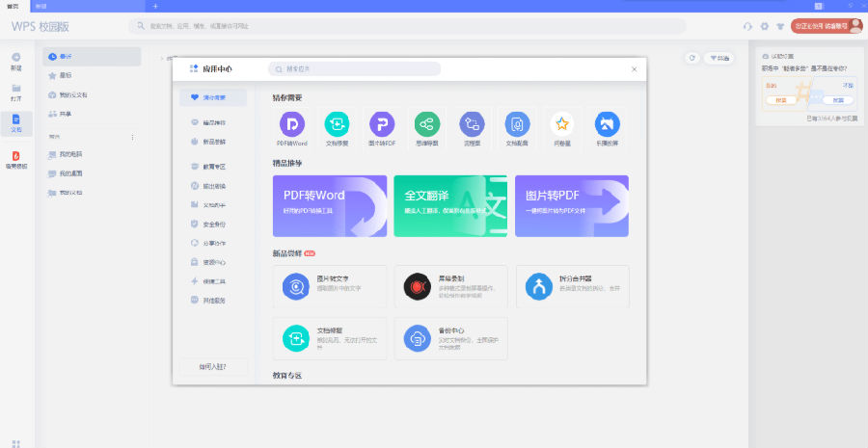Click the refresh button above the file list

[692, 58]
